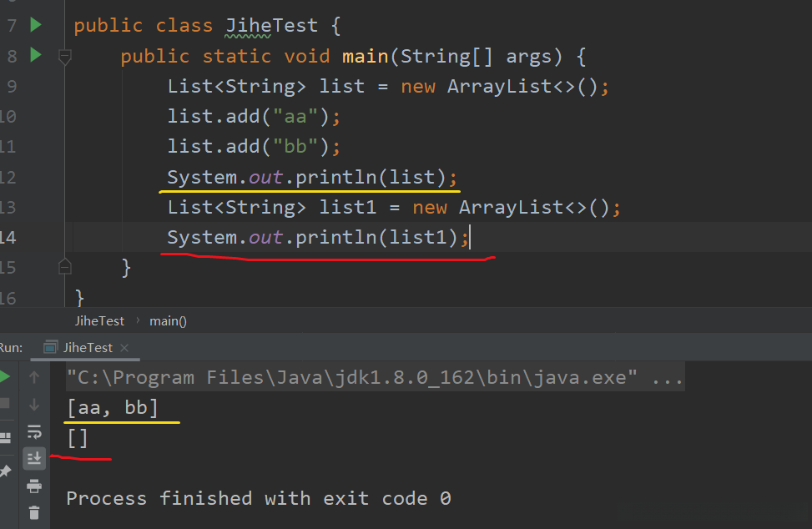Click the '[]' console output line
Image resolution: width=812 pixels, height=529 pixels.
pos(77,438)
